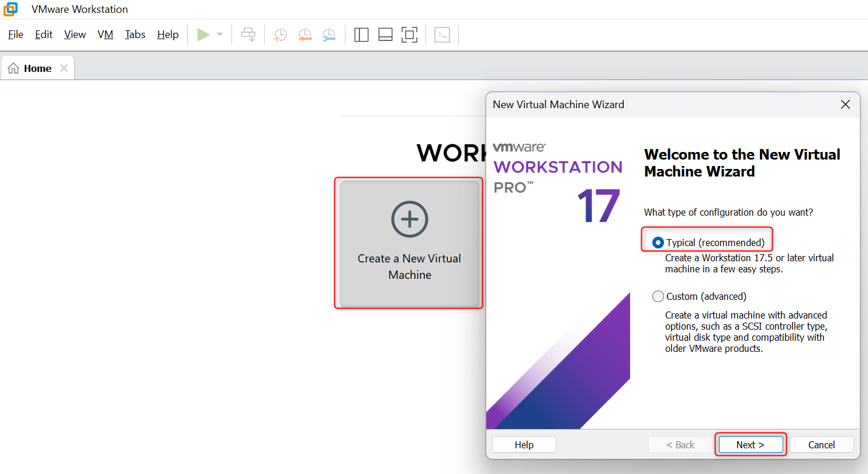The width and height of the screenshot is (868, 474).
Task: Select the Custom (advanced) radio button
Action: point(658,296)
